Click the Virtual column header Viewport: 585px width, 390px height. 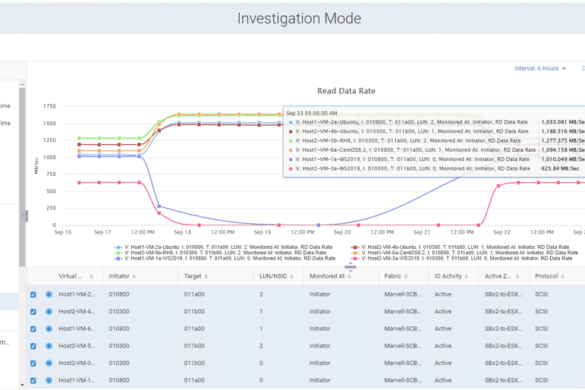70,276
